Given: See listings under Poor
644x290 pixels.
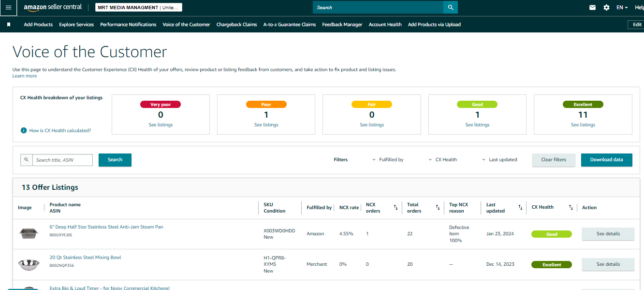Looking at the screenshot, I should (266, 125).
